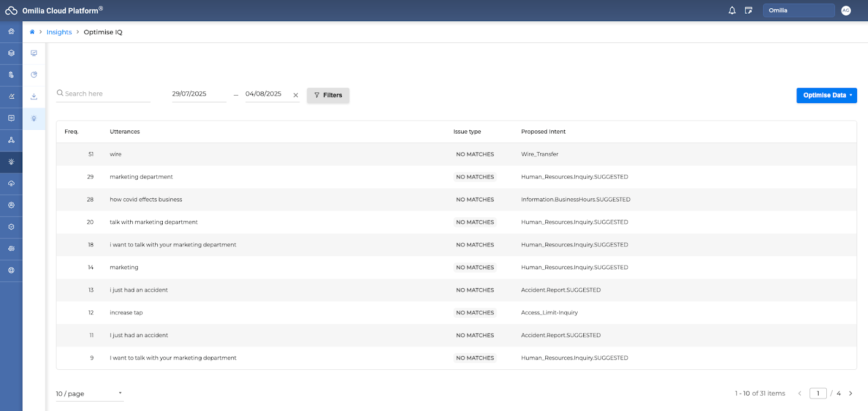Click the monitor dashboard icon in submenu
This screenshot has height=411, width=868.
34,53
